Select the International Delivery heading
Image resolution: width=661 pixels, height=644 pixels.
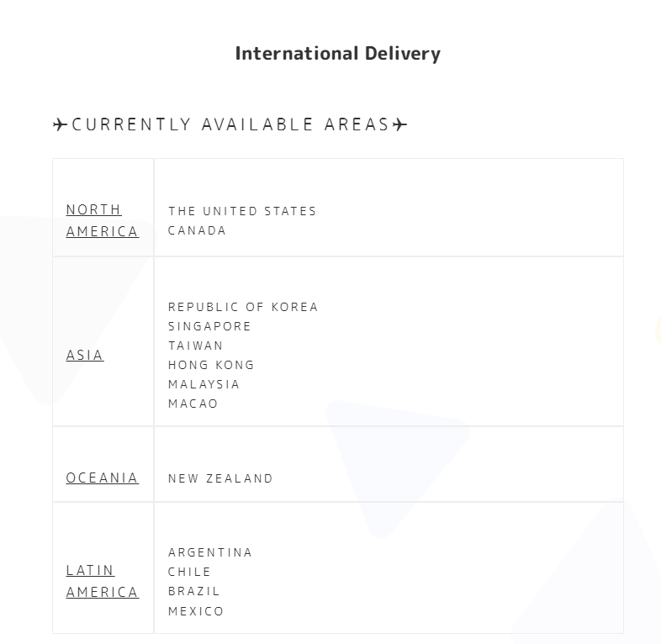[x=338, y=54]
